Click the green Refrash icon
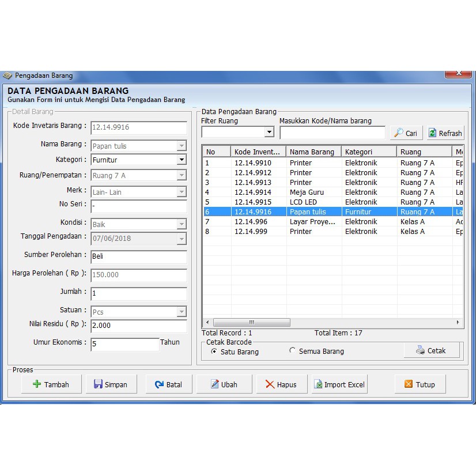 pos(432,133)
